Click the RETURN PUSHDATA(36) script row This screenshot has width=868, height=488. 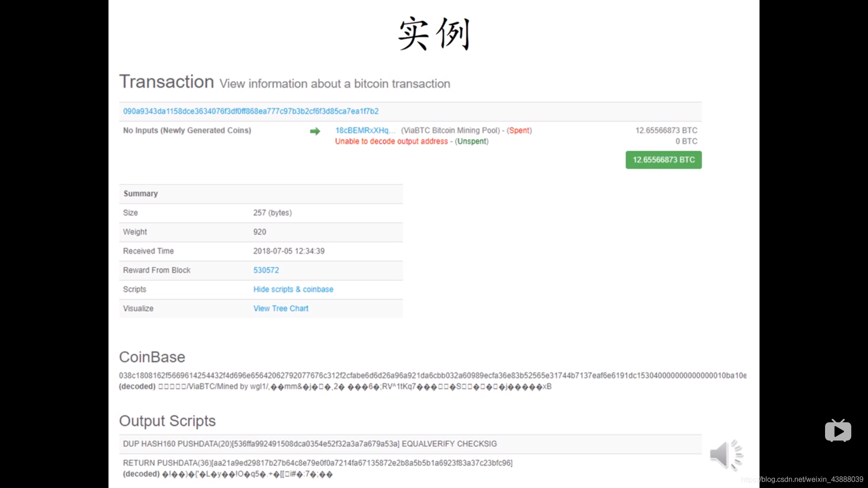410,468
